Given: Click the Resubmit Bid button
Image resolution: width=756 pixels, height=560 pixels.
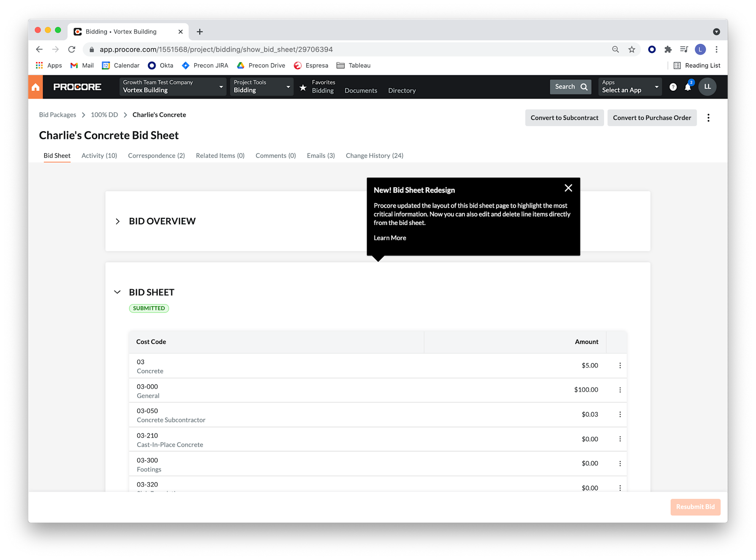Looking at the screenshot, I should coord(695,507).
